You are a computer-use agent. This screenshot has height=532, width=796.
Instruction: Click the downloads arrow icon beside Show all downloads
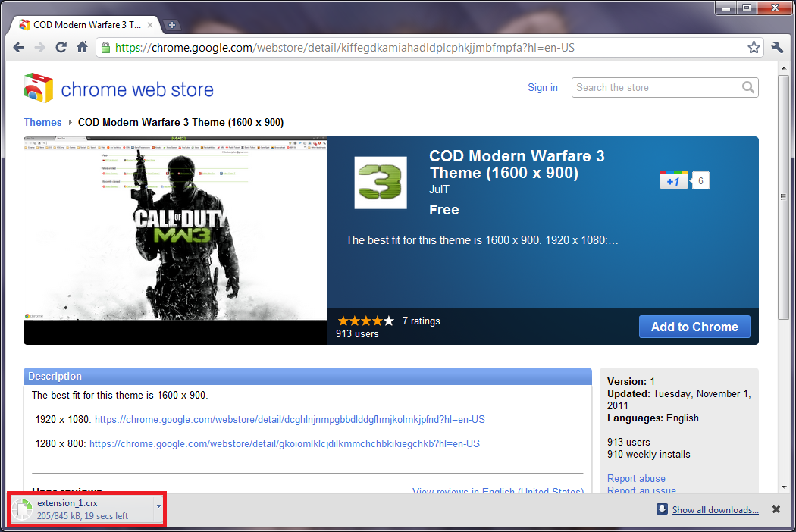(662, 509)
